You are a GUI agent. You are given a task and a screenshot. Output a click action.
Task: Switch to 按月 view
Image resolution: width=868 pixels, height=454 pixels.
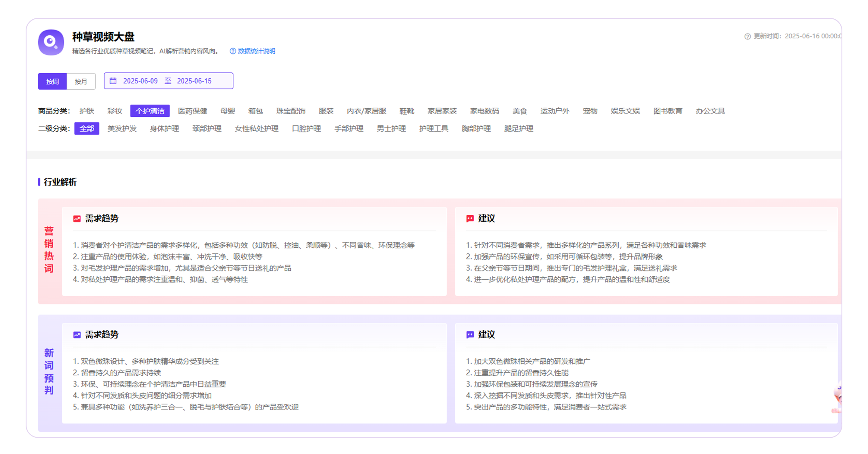click(81, 81)
